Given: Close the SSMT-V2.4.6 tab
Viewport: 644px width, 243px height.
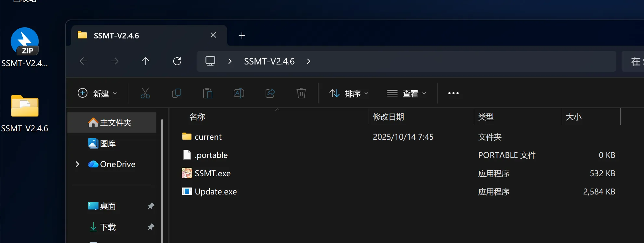Looking at the screenshot, I should (213, 35).
